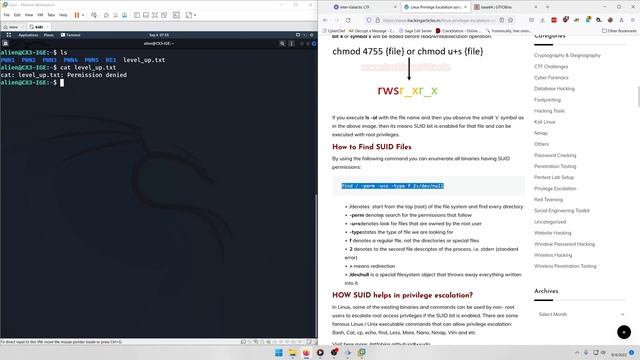Open a new browser tab
The height and width of the screenshot is (360, 640).
click(x=547, y=7)
